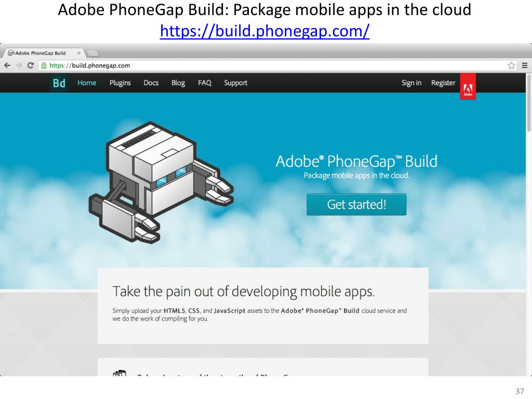The height and width of the screenshot is (399, 532).
Task: Click 'Take the pain out of developing mobile apps.'
Action: coord(243,291)
